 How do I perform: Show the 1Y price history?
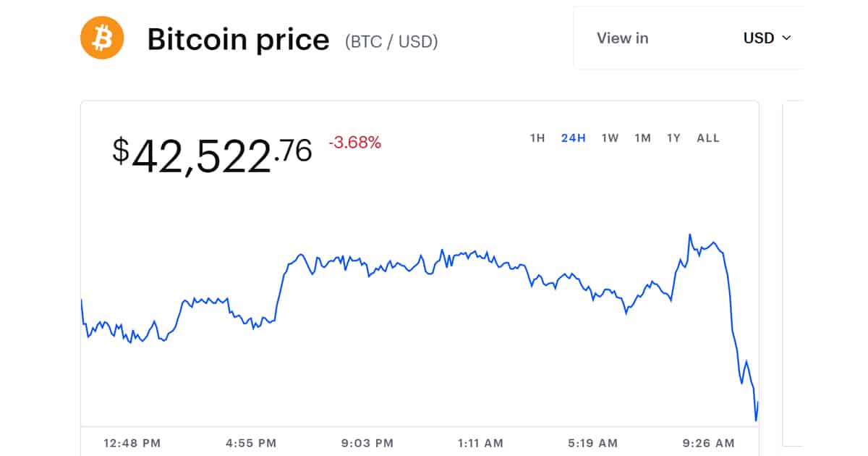click(673, 138)
